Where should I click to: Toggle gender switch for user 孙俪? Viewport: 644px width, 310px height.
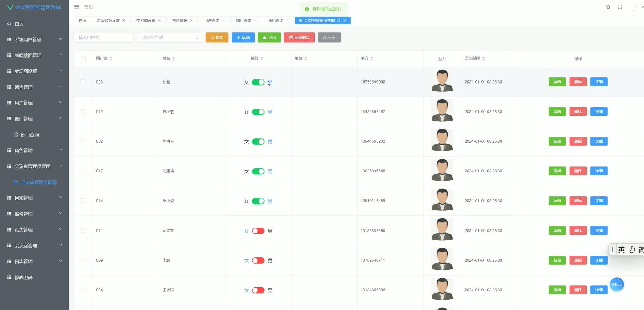point(258,82)
